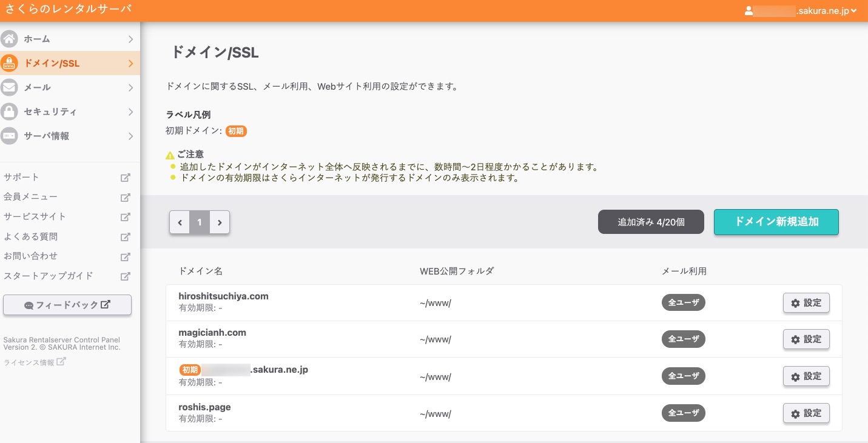Click external link icon beside サポート
868x443 pixels.
point(126,178)
